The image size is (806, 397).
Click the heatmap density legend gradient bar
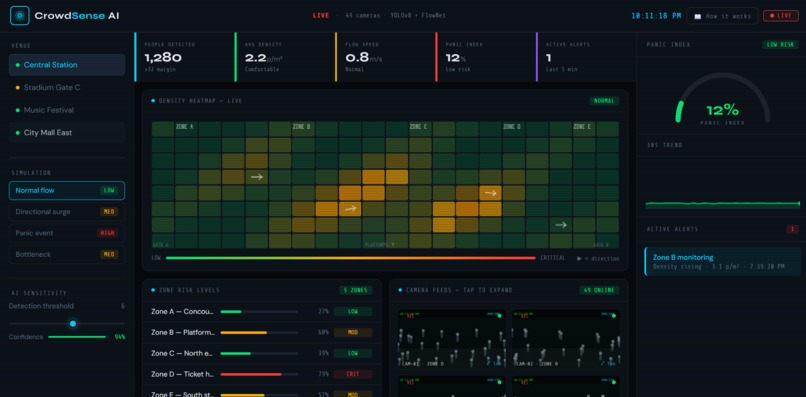point(351,258)
